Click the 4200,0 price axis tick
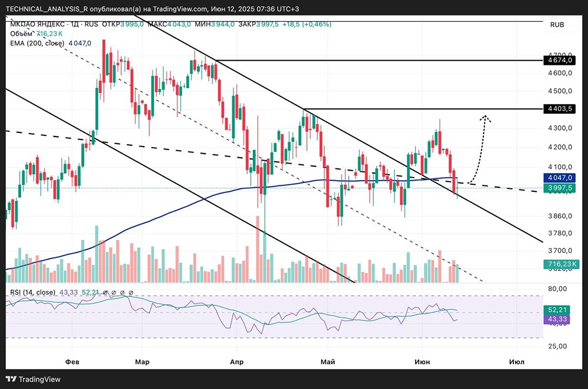 click(x=560, y=147)
